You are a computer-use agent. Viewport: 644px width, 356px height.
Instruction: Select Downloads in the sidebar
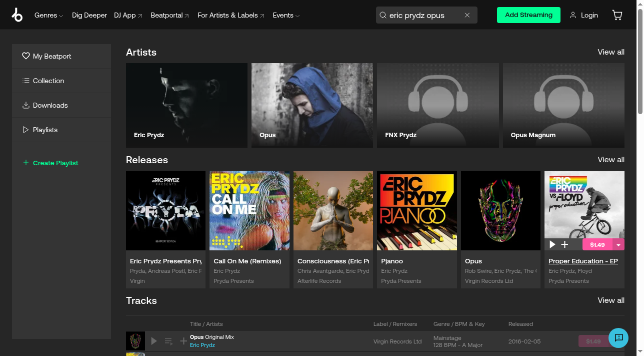pyautogui.click(x=61, y=105)
